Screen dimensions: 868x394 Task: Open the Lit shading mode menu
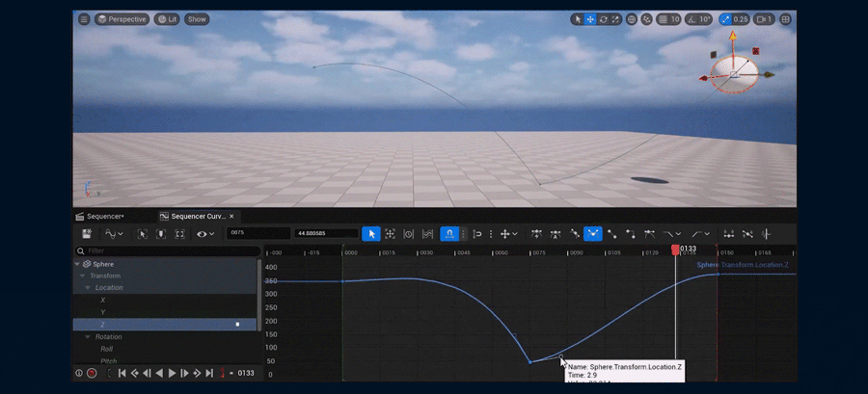click(x=167, y=19)
